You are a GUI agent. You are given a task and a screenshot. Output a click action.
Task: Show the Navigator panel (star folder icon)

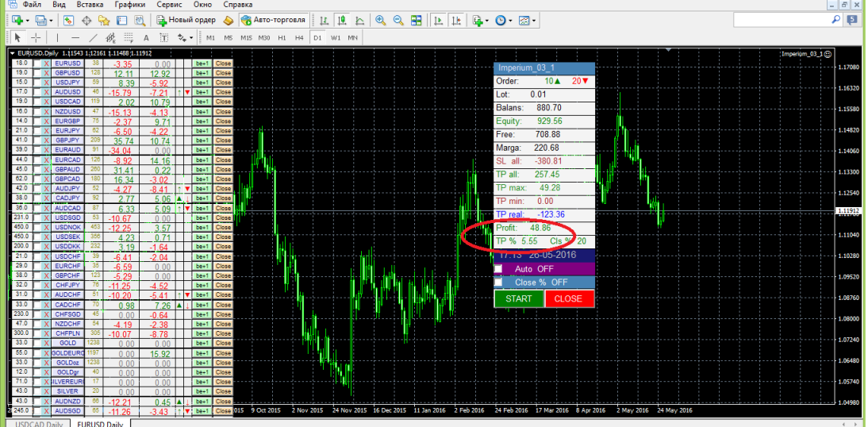[x=104, y=21]
